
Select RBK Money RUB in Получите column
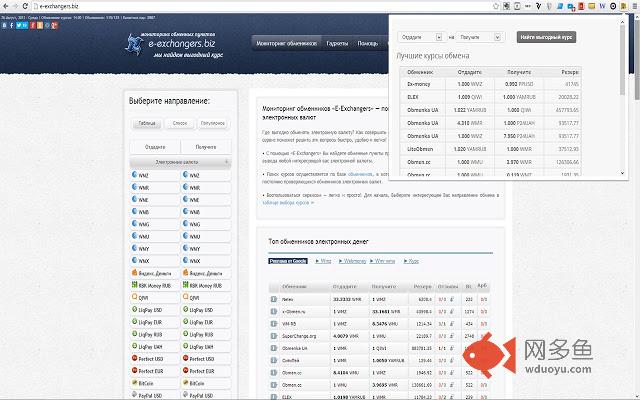tap(206, 285)
